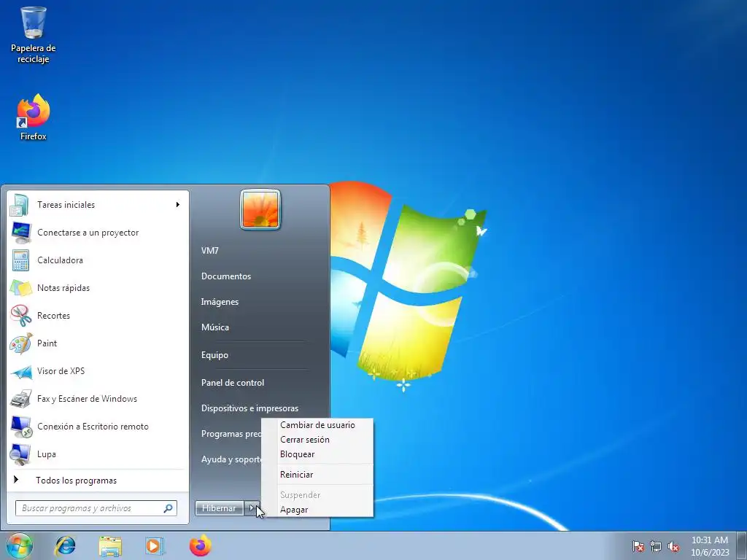Click the network tray icon
Viewport: 747px width, 560px height.
656,546
